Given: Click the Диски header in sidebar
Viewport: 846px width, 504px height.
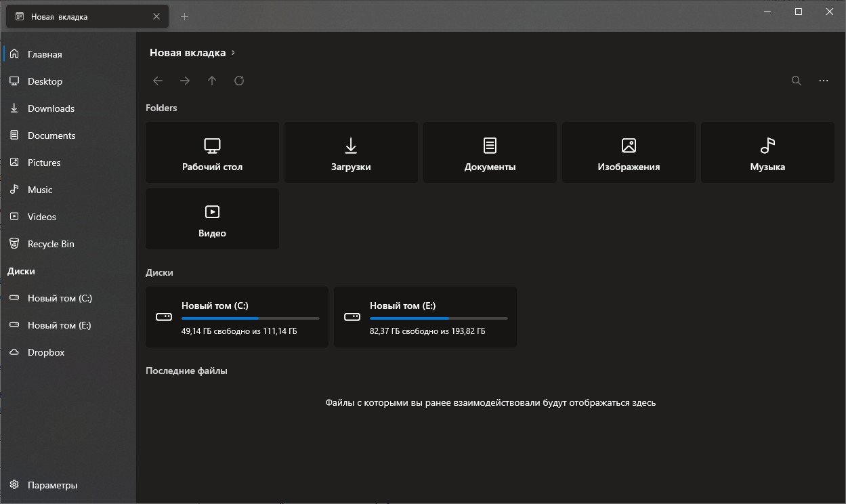Looking at the screenshot, I should 21,271.
